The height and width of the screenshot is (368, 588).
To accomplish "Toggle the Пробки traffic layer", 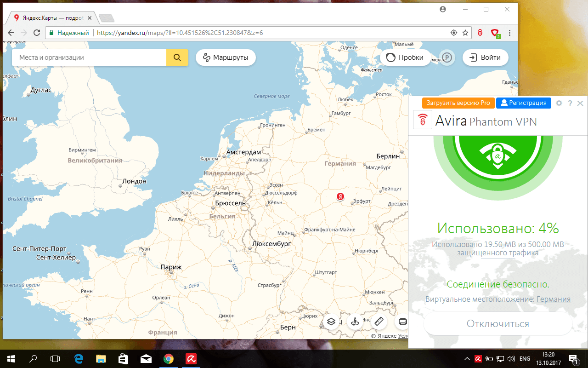I will tap(405, 57).
